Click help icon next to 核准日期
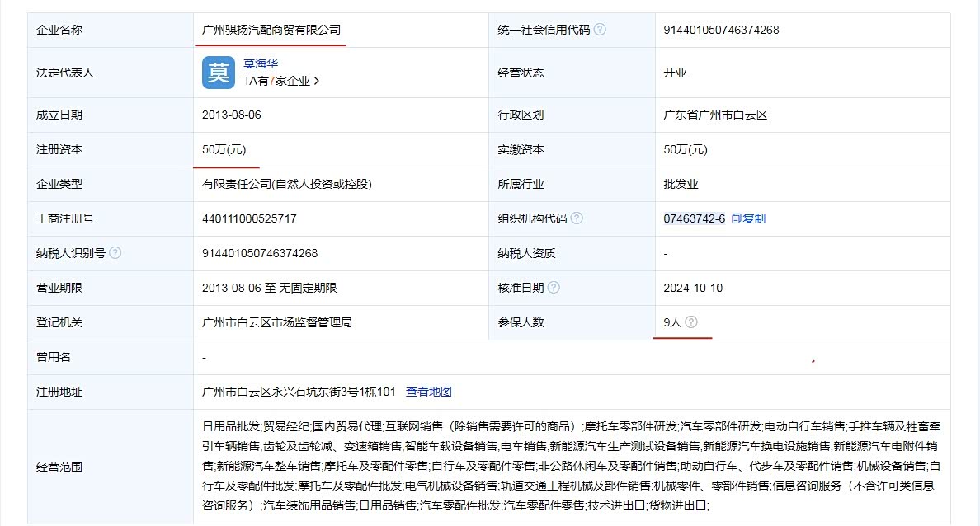This screenshot has height=526, width=980. click(x=554, y=288)
